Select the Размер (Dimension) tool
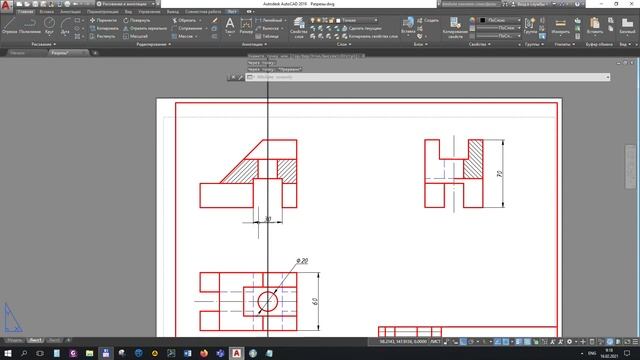This screenshot has height=360, width=640. (x=246, y=25)
